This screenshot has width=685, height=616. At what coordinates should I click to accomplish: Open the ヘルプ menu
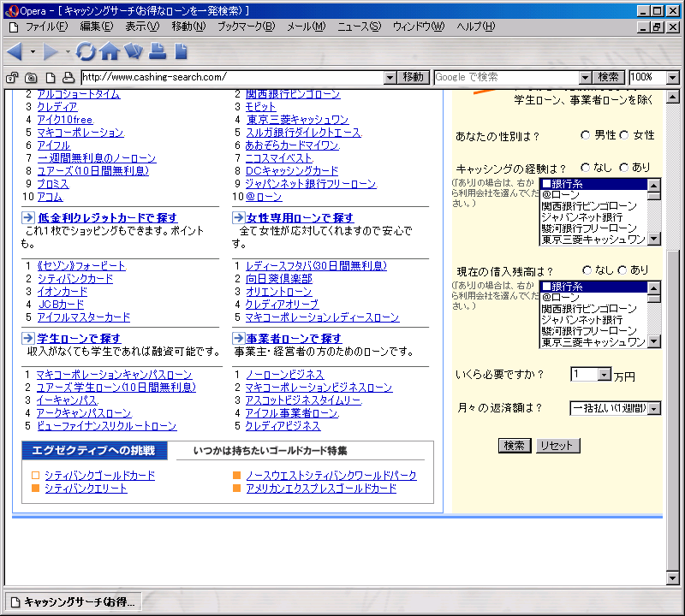pyautogui.click(x=476, y=27)
